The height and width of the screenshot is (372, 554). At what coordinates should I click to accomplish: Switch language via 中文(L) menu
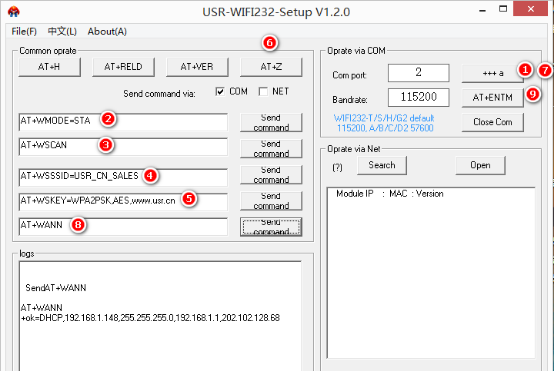(x=62, y=31)
